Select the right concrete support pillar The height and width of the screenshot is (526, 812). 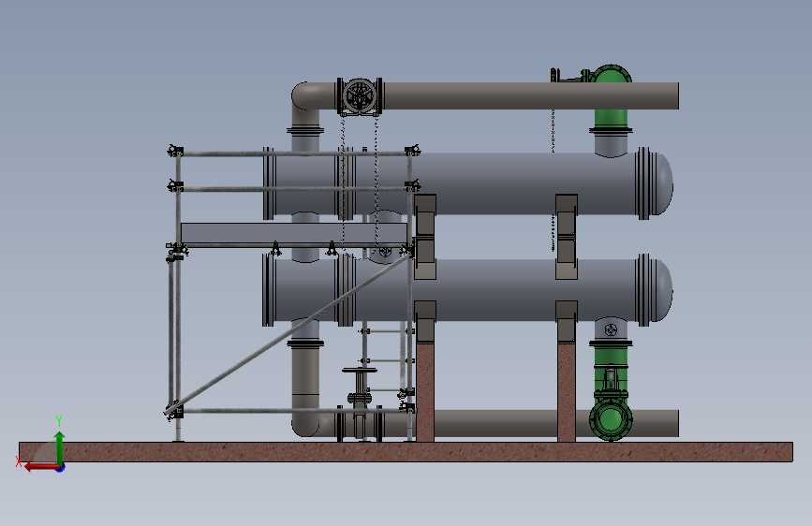[566, 392]
